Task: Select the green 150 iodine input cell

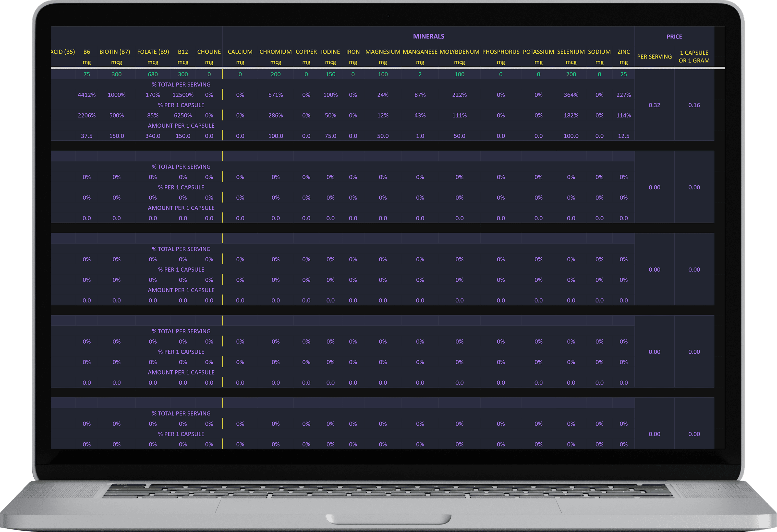Action: [x=330, y=74]
